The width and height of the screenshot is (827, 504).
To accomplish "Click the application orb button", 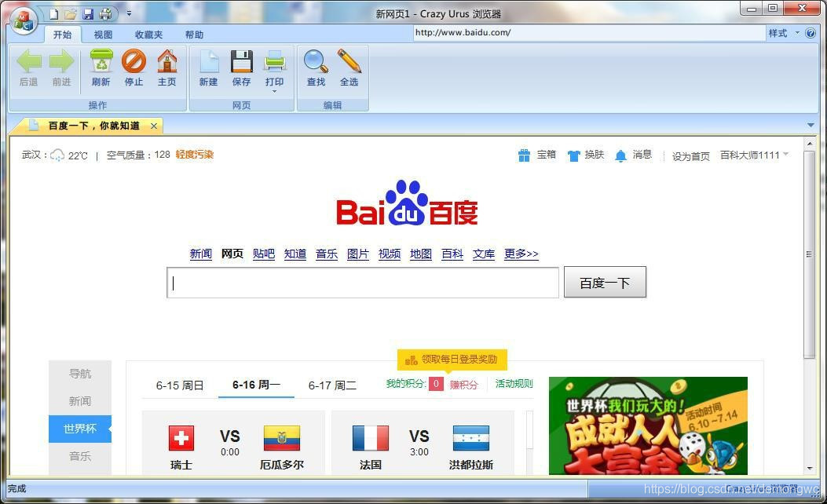I will click(x=24, y=20).
